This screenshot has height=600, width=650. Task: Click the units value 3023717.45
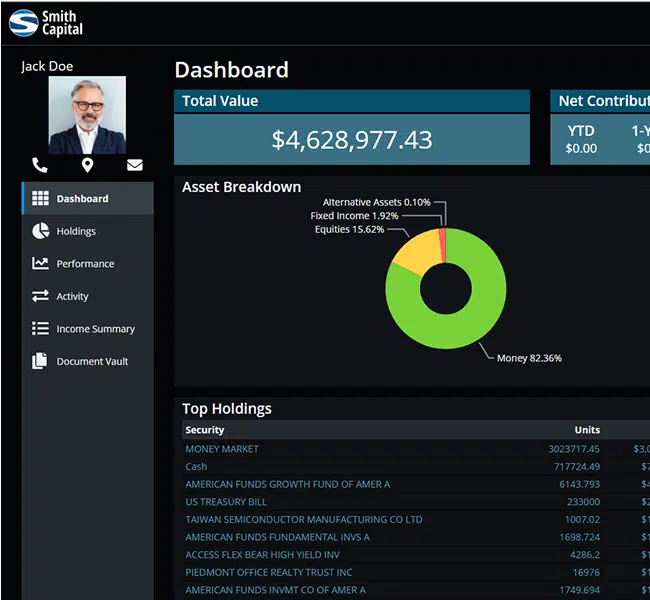[574, 449]
